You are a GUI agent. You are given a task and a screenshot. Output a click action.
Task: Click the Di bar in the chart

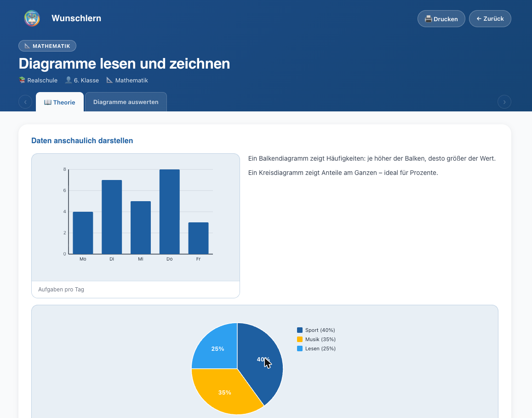coord(112,217)
